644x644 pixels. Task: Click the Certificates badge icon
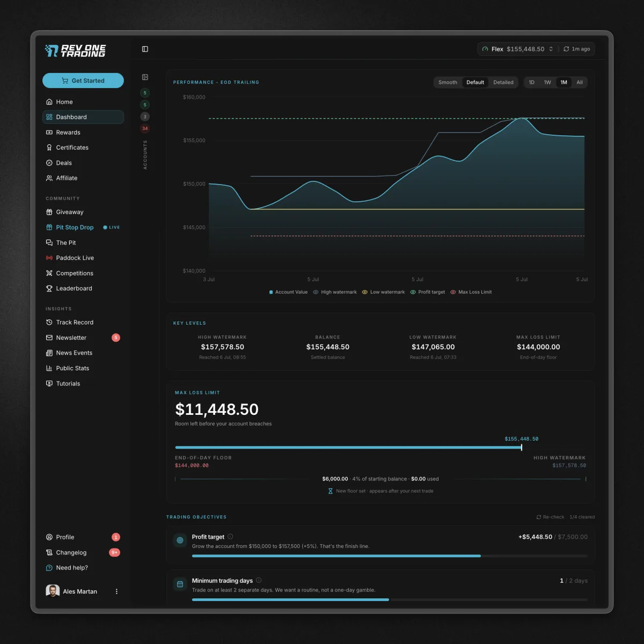click(x=49, y=148)
